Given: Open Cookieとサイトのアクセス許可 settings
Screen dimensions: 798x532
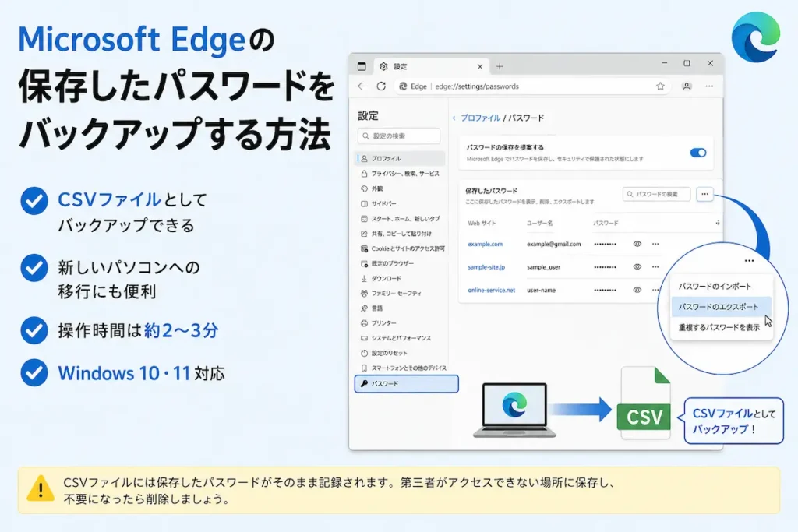Looking at the screenshot, I should point(403,248).
